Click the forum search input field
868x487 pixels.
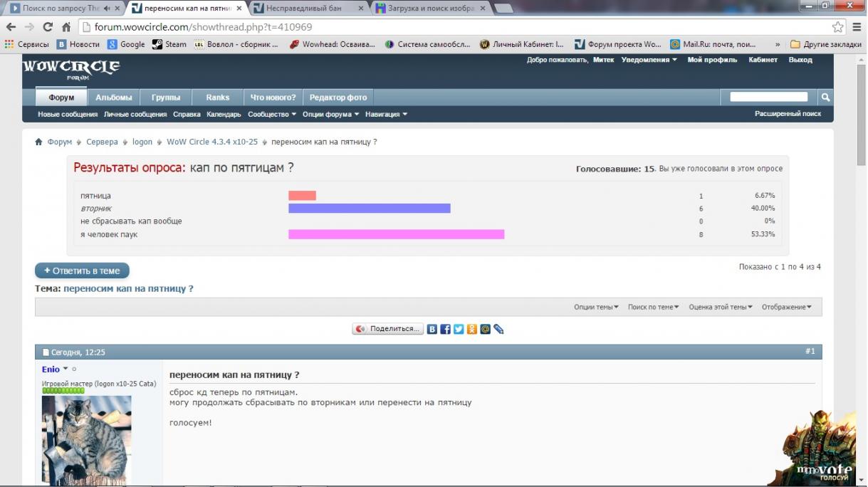[x=769, y=97]
